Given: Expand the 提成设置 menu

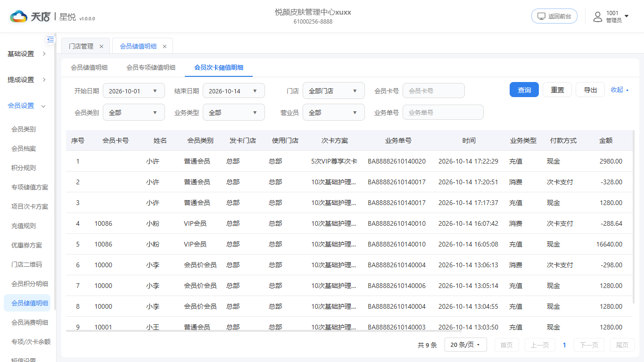Looking at the screenshot, I should (x=27, y=80).
